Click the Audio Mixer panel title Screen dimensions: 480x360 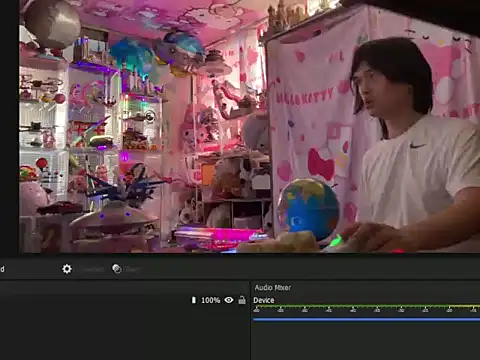[x=273, y=287]
